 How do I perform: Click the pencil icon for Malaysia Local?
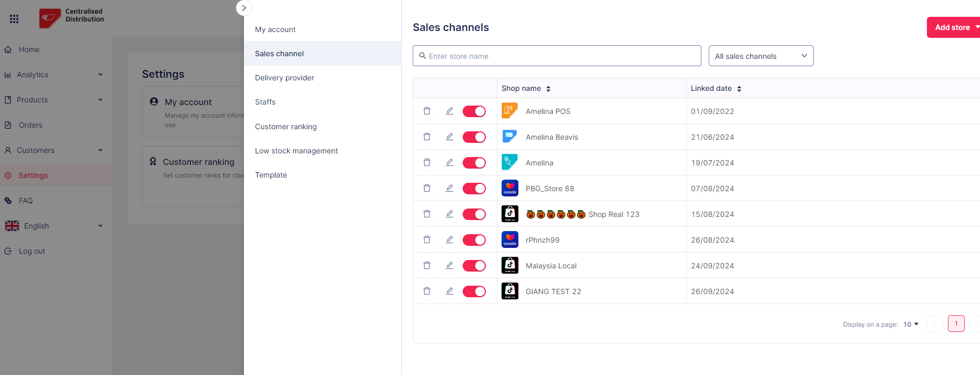pos(450,266)
